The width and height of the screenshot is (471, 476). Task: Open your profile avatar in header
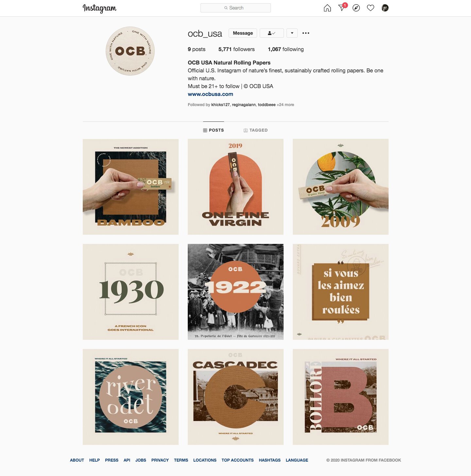[385, 8]
